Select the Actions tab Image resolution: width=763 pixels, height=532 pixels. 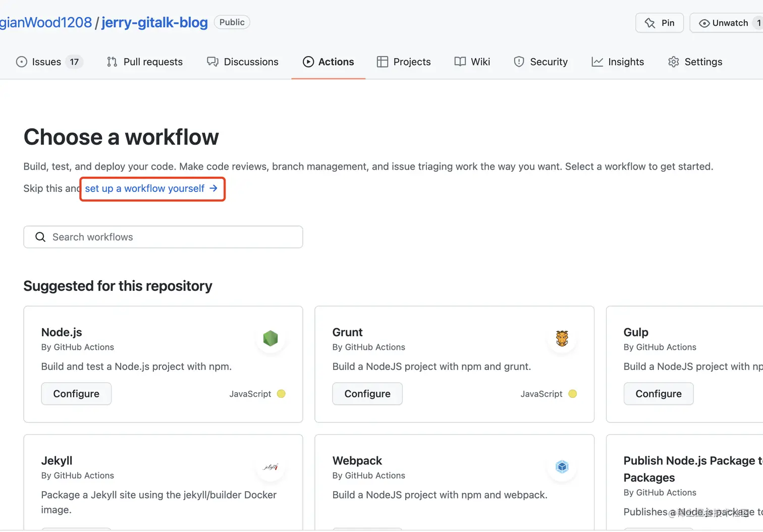click(329, 62)
